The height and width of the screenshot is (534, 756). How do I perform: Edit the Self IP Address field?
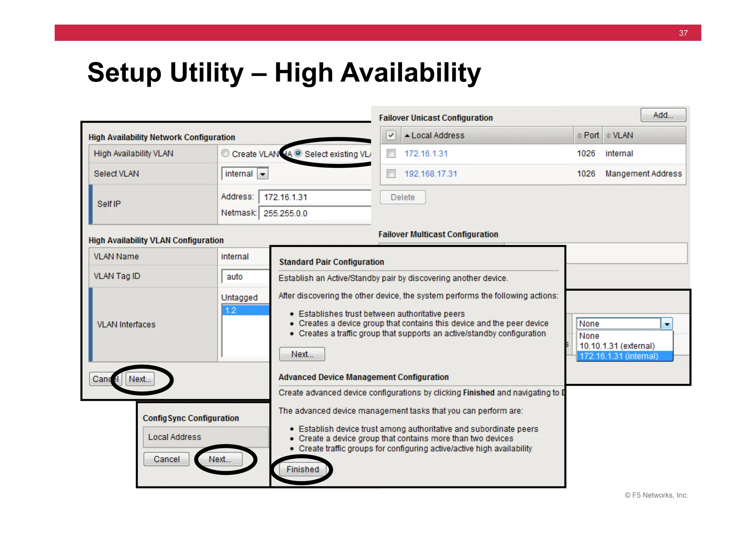(315, 197)
